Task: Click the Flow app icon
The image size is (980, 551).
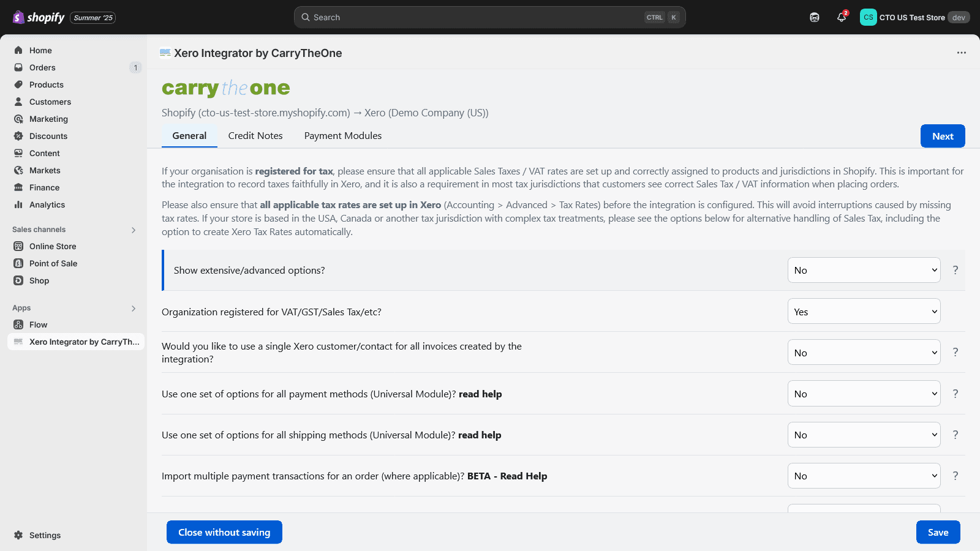Action: click(18, 324)
